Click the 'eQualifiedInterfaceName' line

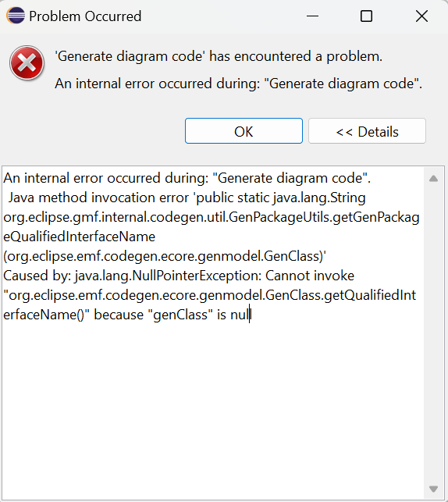pyautogui.click(x=79, y=237)
